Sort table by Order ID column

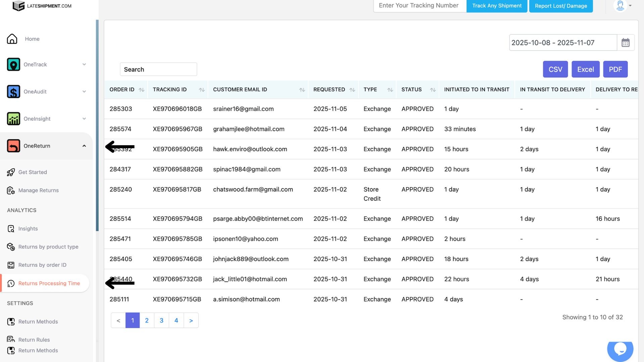(141, 90)
